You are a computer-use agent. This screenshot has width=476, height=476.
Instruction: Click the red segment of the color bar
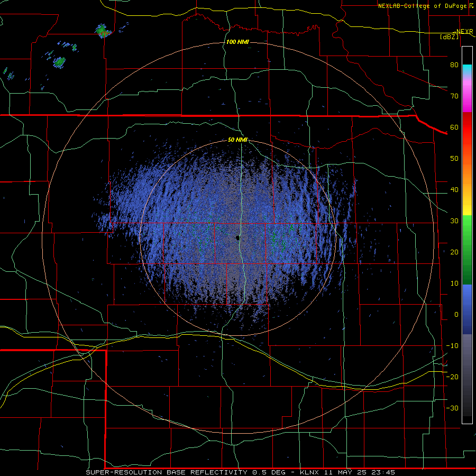(x=467, y=127)
